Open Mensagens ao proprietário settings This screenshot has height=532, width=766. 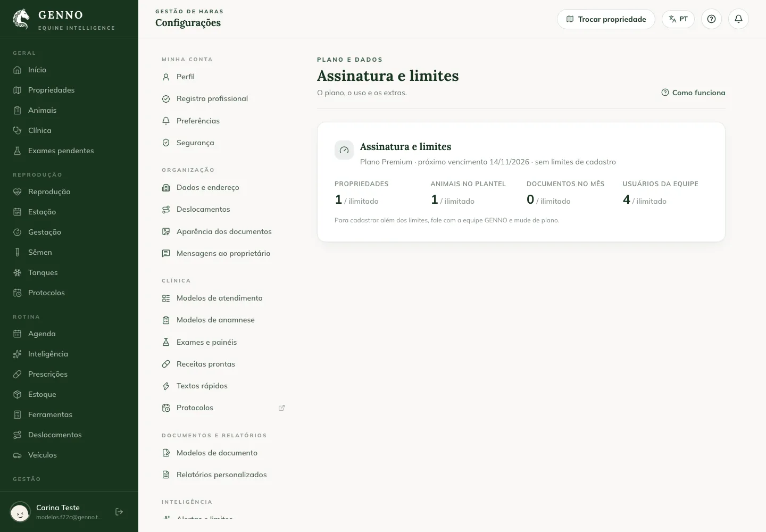[x=223, y=253]
